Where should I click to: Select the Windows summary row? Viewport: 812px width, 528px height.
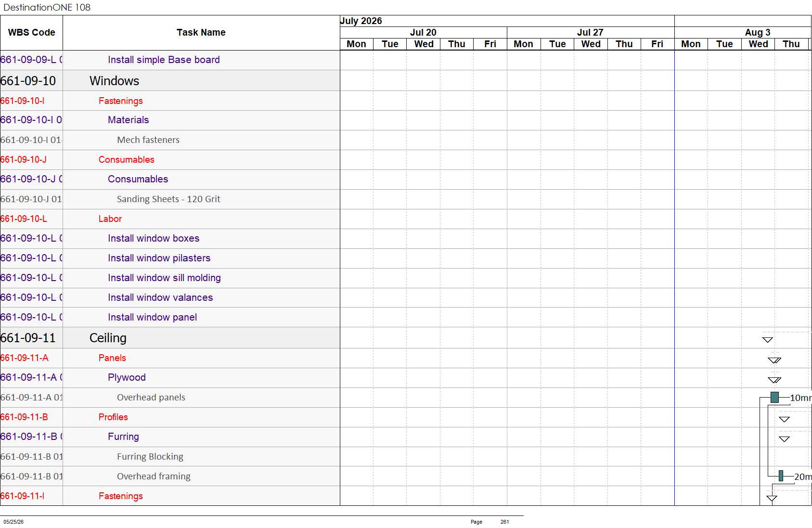pyautogui.click(x=170, y=81)
